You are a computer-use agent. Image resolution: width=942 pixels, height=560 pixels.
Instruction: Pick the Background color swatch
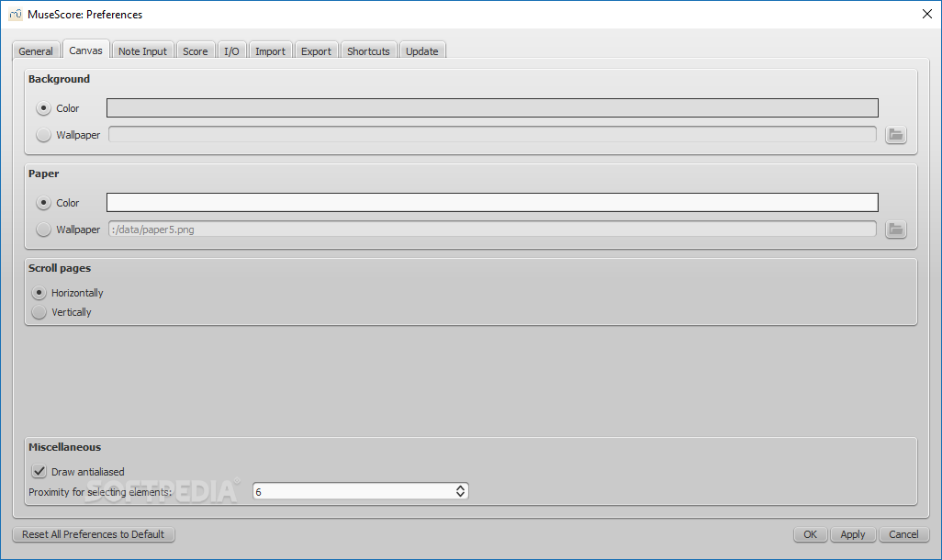492,108
